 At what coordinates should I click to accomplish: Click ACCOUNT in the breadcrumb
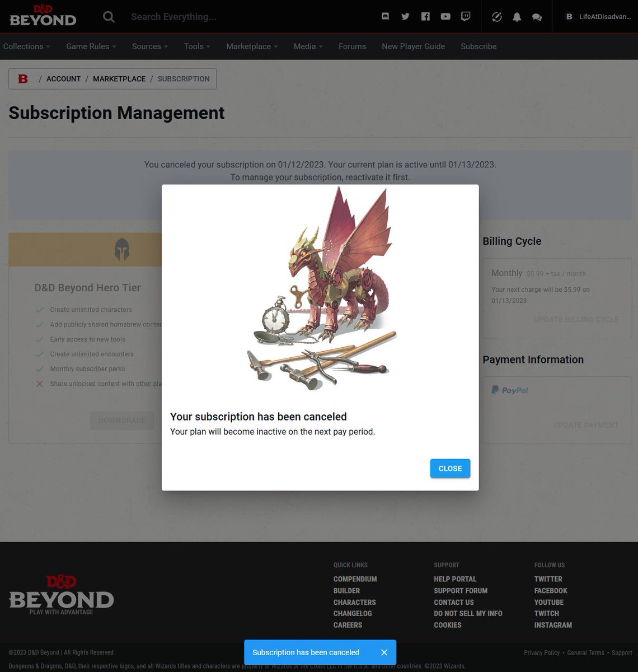coord(63,79)
